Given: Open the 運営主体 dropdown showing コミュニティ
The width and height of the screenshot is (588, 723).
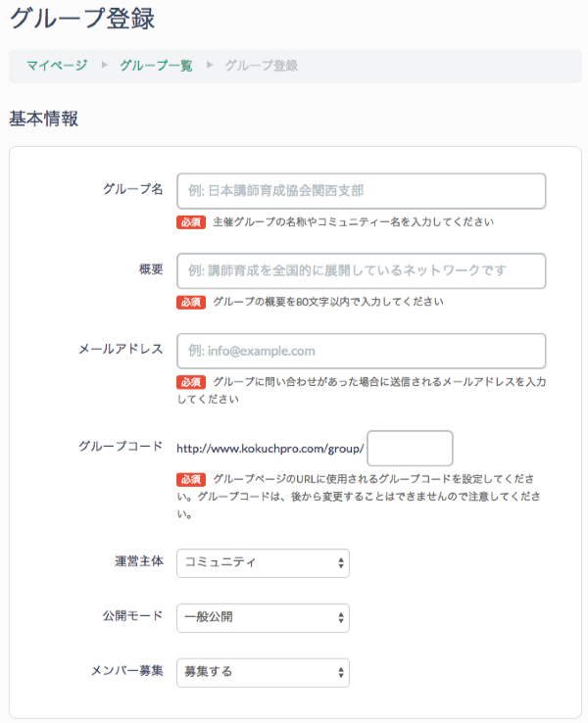Looking at the screenshot, I should tap(263, 563).
